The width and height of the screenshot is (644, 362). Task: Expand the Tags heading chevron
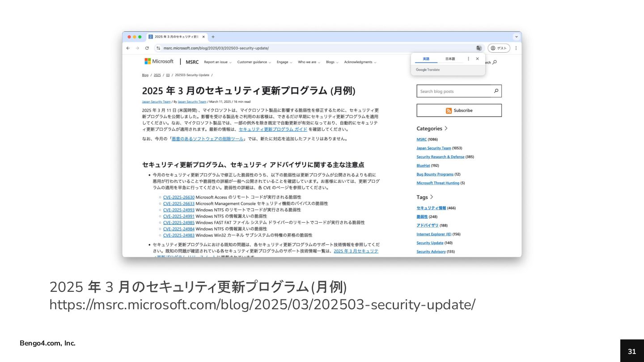tap(432, 197)
